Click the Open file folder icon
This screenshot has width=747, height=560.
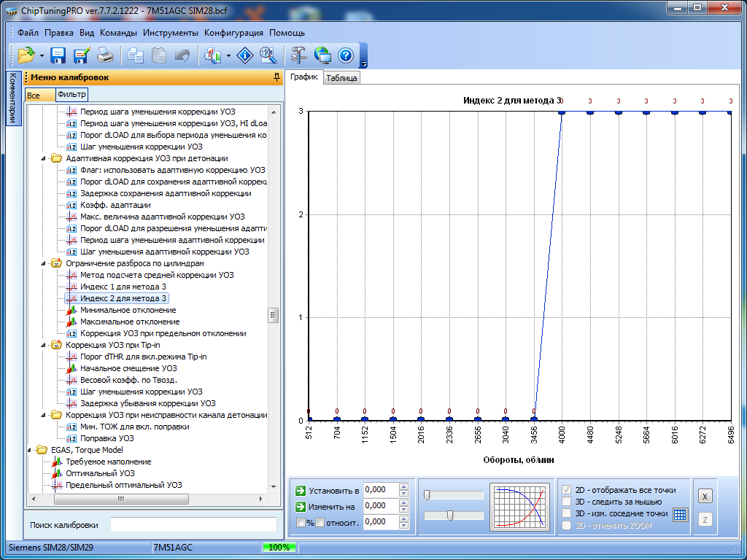26,55
